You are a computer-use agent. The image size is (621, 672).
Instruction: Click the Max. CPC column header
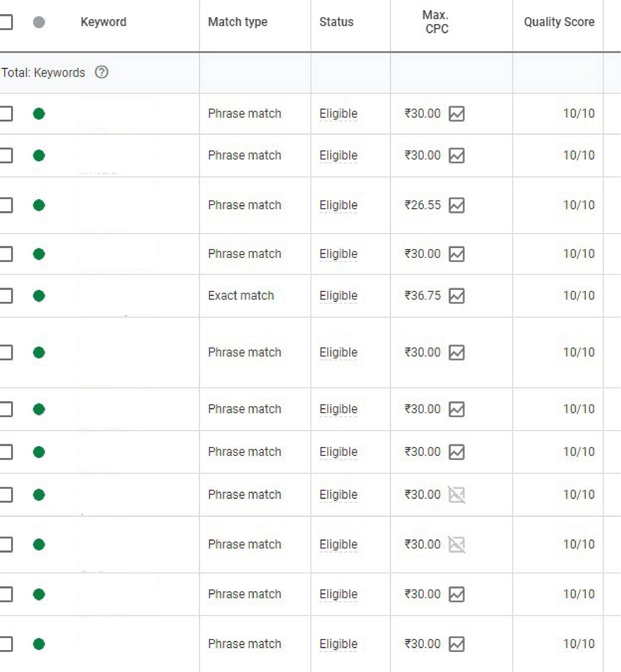pos(436,22)
